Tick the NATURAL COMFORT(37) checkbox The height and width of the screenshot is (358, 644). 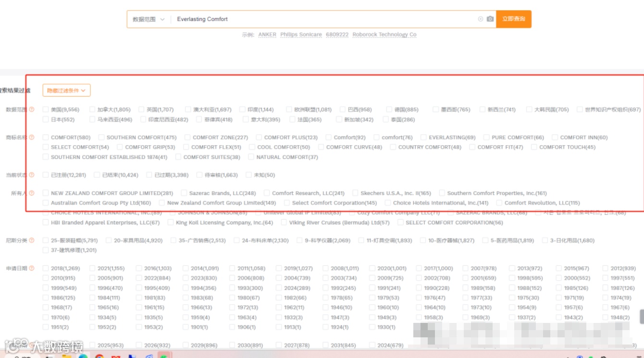(x=251, y=157)
